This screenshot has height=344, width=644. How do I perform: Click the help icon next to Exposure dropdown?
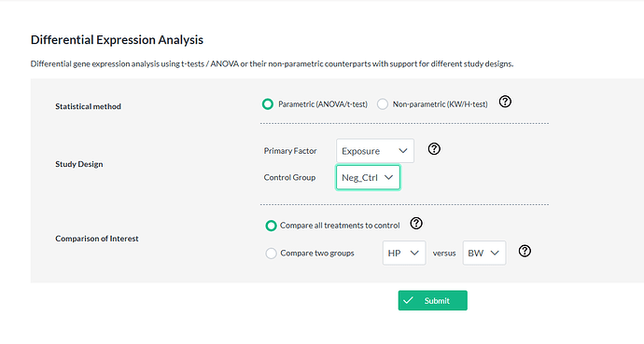point(434,148)
